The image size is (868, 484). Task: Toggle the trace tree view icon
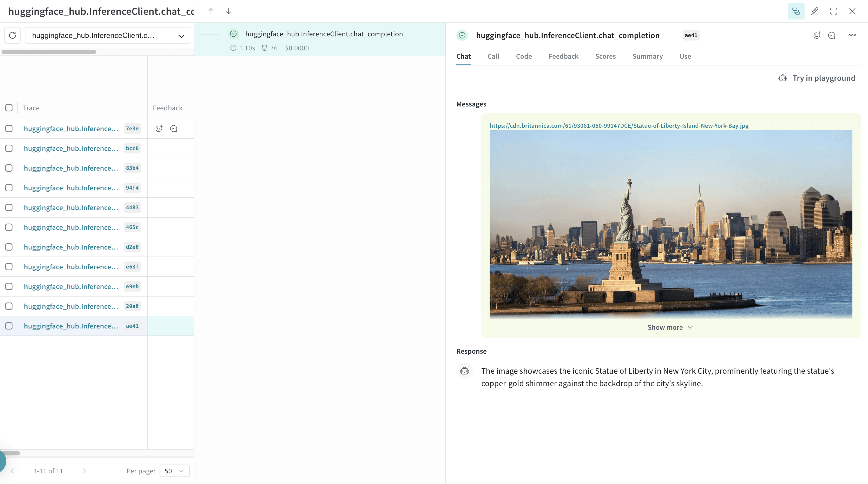(x=796, y=11)
